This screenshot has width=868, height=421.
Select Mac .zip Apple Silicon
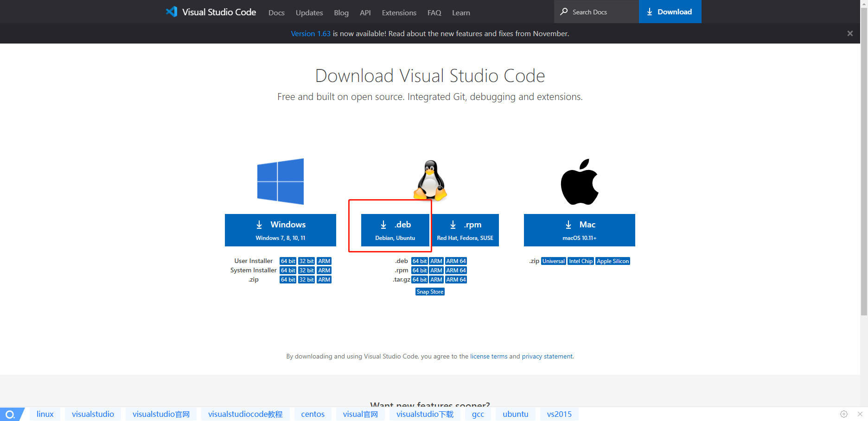pos(613,261)
